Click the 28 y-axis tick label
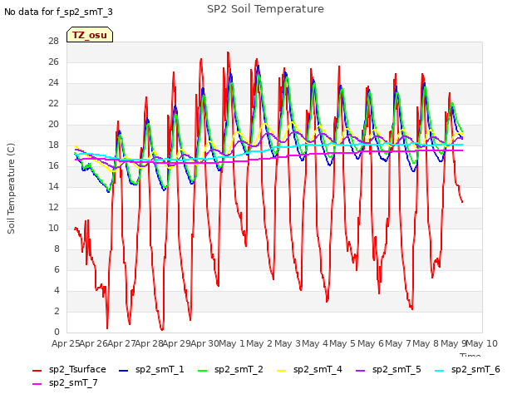Screen dimensions: 532x399 [53, 41]
